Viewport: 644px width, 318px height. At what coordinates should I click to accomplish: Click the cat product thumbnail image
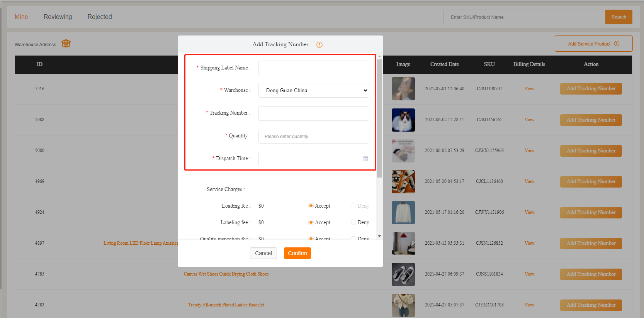point(403,120)
